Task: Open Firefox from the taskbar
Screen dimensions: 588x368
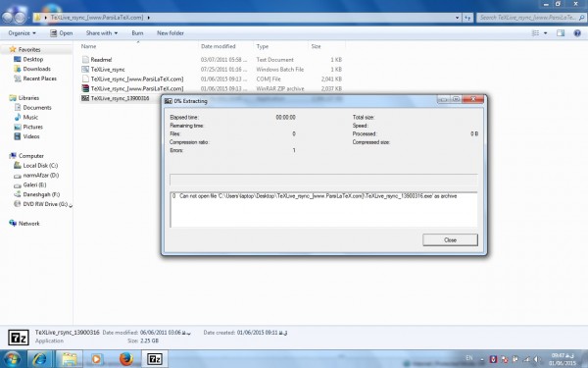Action: tap(126, 359)
